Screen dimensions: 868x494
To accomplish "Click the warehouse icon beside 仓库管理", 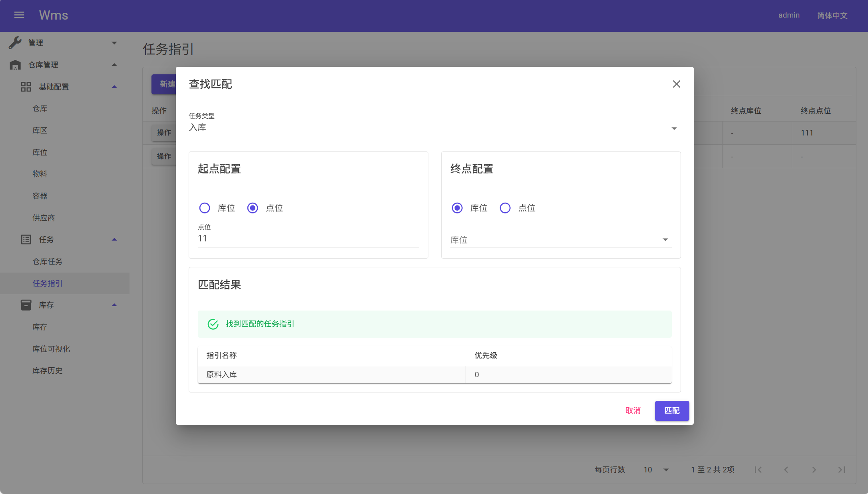I will pyautogui.click(x=15, y=65).
